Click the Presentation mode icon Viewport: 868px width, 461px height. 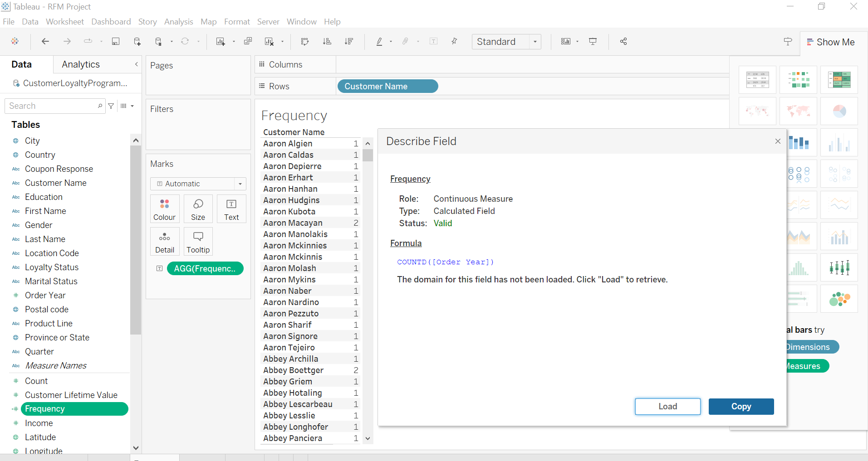pyautogui.click(x=593, y=41)
